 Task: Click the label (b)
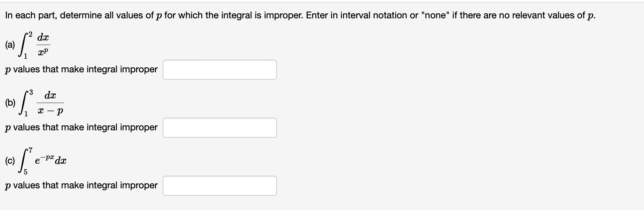(10, 102)
